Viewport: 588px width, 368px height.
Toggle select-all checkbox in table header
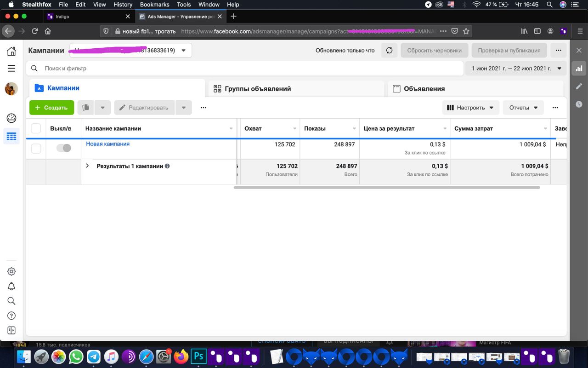[36, 128]
